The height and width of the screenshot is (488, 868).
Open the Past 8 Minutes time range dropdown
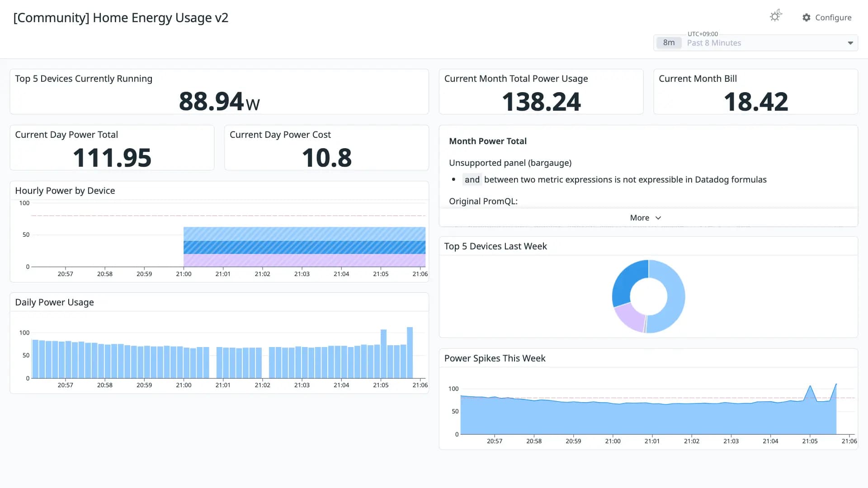[x=755, y=43]
